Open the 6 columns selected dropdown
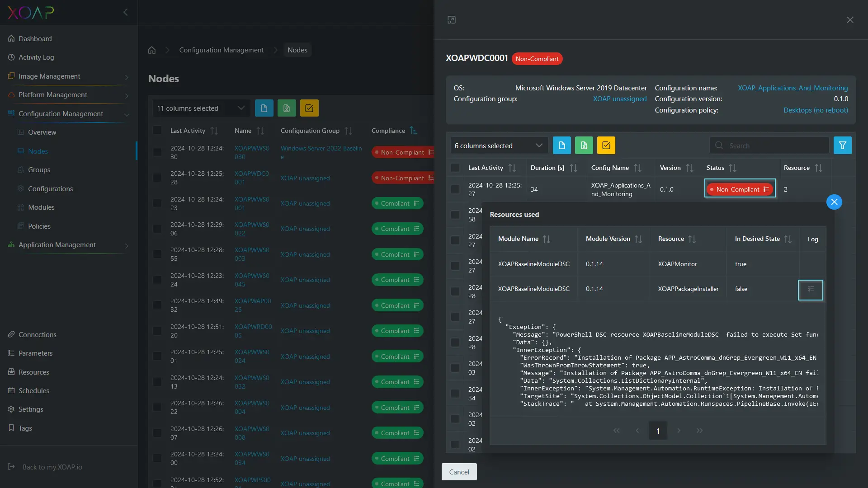Screen dimensions: 868x488 [499, 145]
